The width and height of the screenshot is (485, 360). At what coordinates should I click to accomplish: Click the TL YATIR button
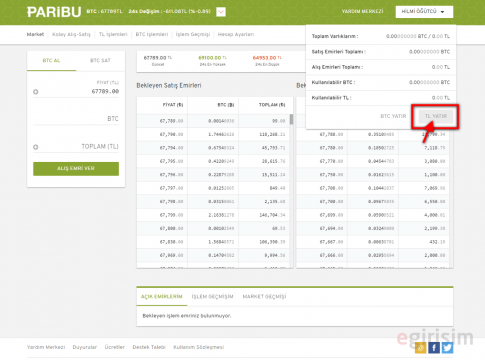point(436,116)
